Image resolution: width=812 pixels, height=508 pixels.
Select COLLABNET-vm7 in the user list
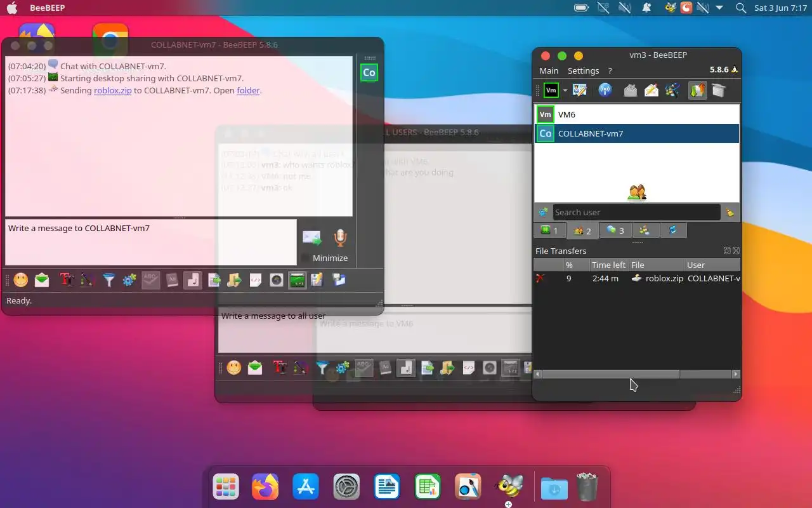637,133
